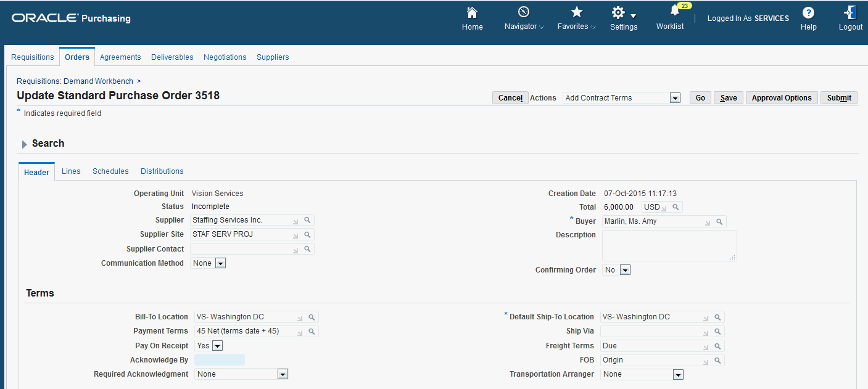This screenshot has width=868, height=389.
Task: Open the Settings gear icon
Action: click(618, 13)
